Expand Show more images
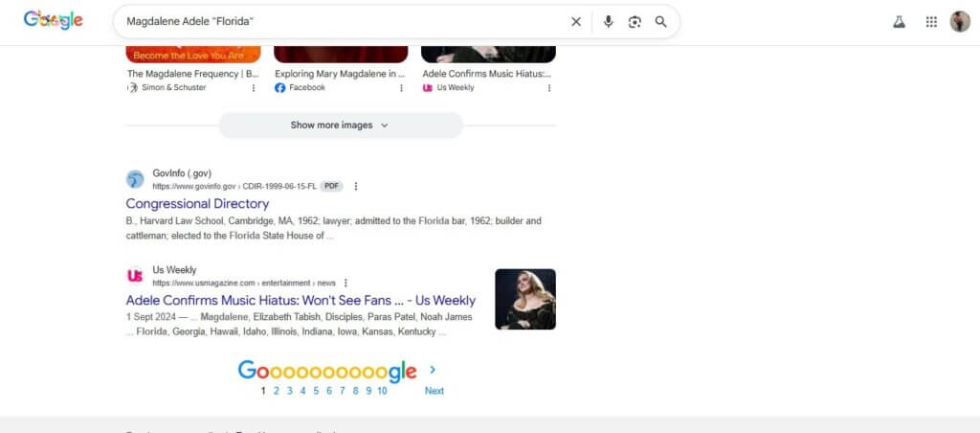980x433 pixels. pos(340,125)
